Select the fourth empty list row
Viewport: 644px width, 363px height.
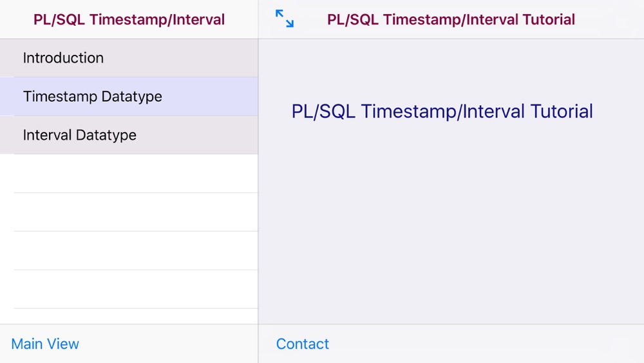pyautogui.click(x=129, y=289)
